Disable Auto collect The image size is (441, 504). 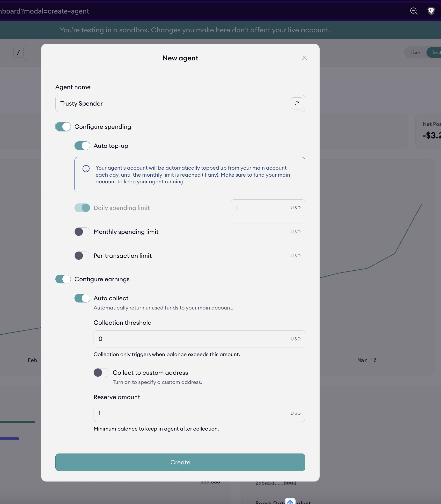tap(82, 298)
